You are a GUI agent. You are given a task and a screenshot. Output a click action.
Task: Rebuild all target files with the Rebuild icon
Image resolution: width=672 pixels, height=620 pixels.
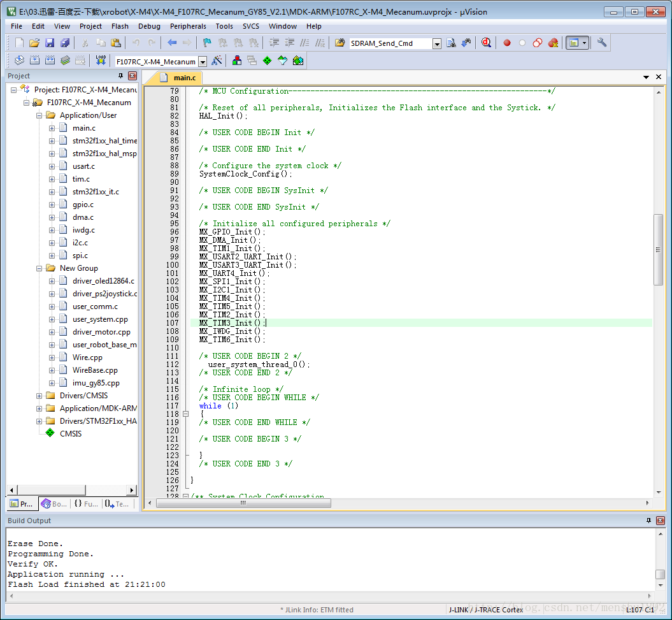coord(50,61)
